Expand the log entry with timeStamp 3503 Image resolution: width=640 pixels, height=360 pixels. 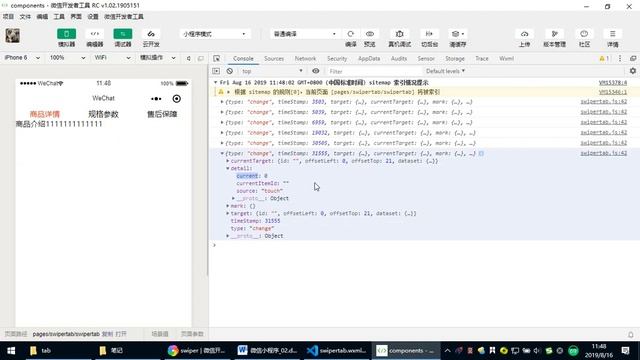click(222, 102)
